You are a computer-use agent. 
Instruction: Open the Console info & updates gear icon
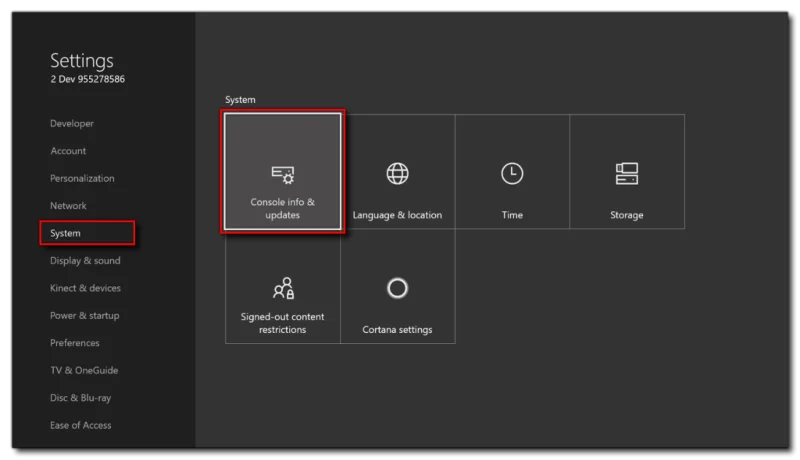(283, 175)
